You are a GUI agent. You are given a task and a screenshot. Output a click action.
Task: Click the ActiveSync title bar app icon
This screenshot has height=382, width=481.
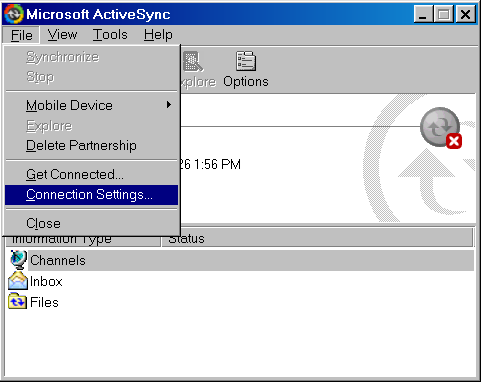pos(14,14)
